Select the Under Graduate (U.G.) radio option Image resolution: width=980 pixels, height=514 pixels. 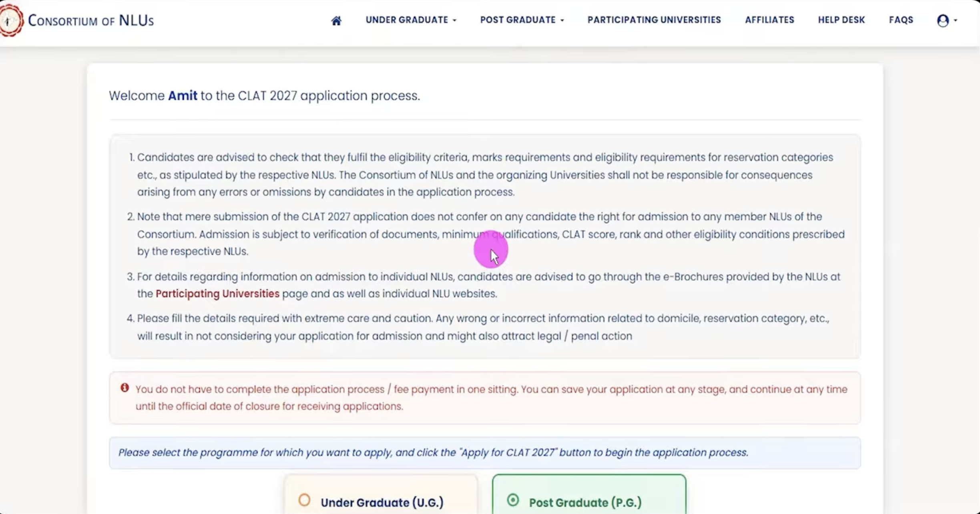pos(304,500)
